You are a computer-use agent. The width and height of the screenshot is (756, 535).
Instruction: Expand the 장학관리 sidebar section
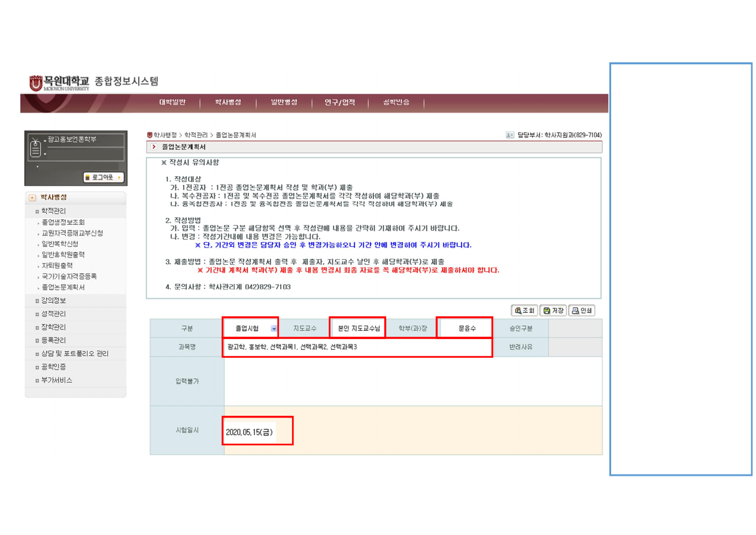coord(53,327)
